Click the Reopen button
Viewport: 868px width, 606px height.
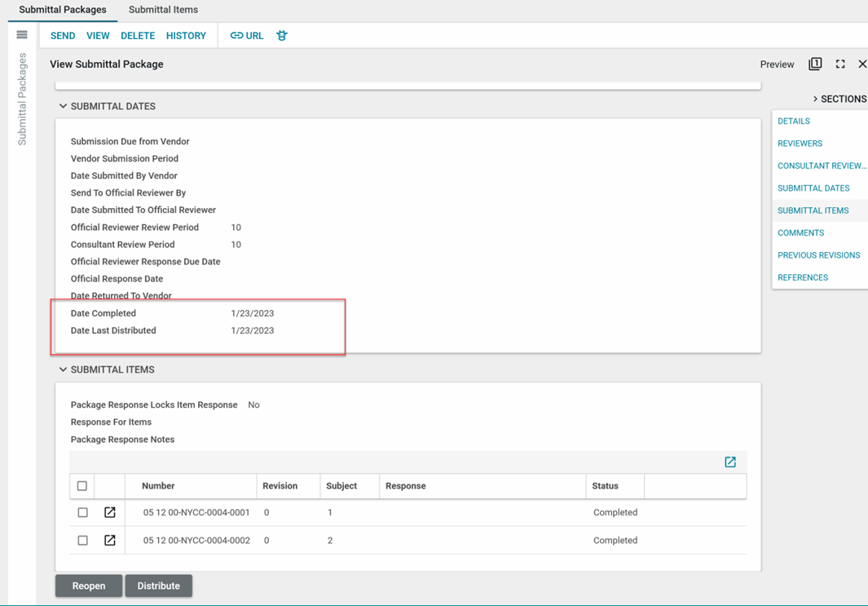pyautogui.click(x=89, y=586)
